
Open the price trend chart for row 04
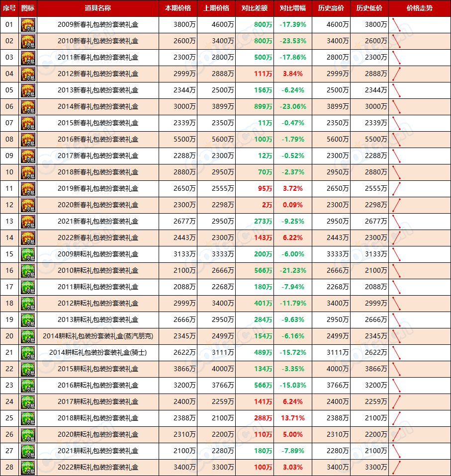point(396,74)
